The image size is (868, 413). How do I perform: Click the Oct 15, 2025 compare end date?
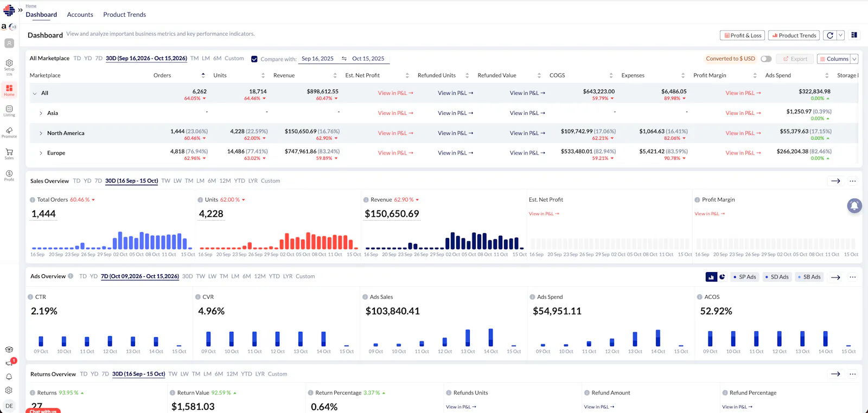tap(368, 59)
